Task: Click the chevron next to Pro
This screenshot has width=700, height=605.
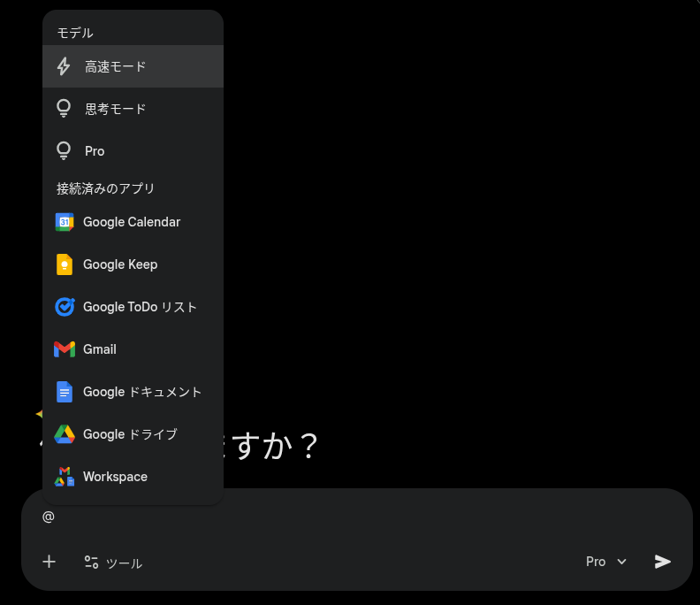Action: [621, 562]
